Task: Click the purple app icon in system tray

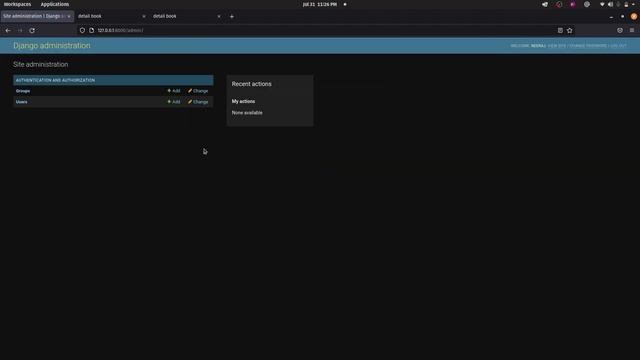Action: 573,4
